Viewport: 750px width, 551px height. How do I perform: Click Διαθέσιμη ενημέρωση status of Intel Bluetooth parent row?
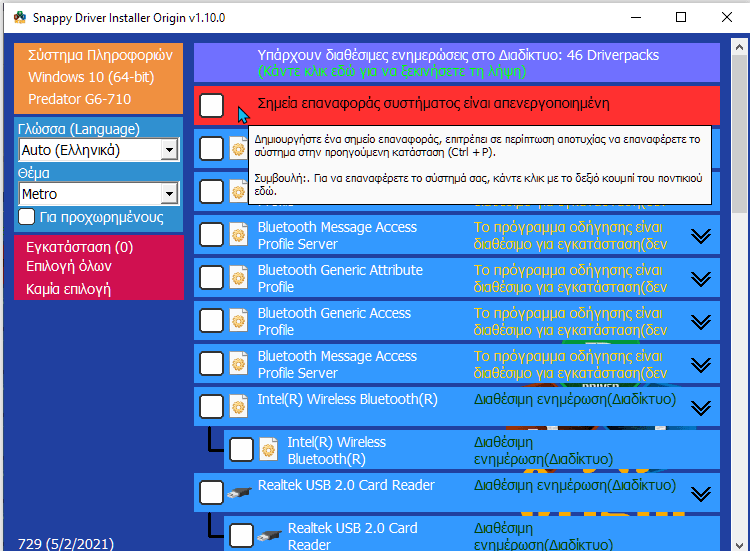point(574,399)
